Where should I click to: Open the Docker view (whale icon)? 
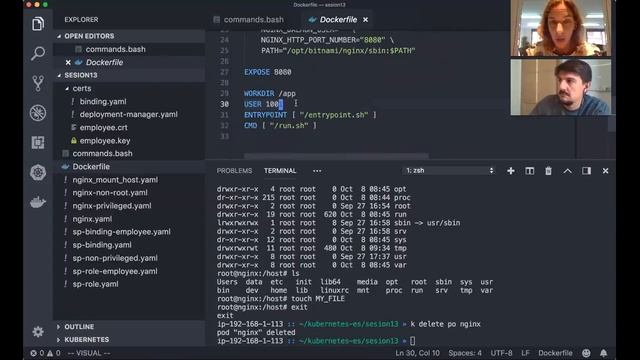[x=38, y=202]
